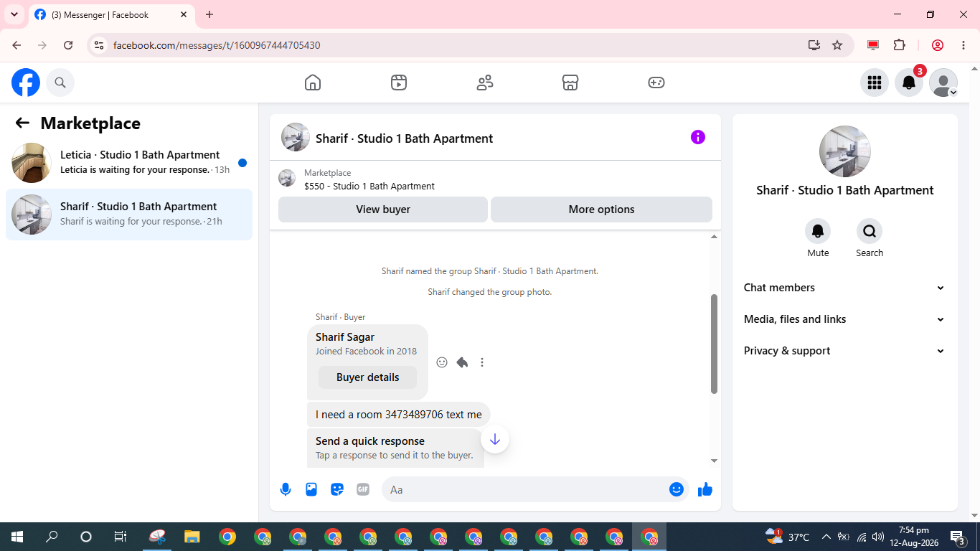980x551 pixels.
Task: Search in conversation magnifier button
Action: [870, 231]
